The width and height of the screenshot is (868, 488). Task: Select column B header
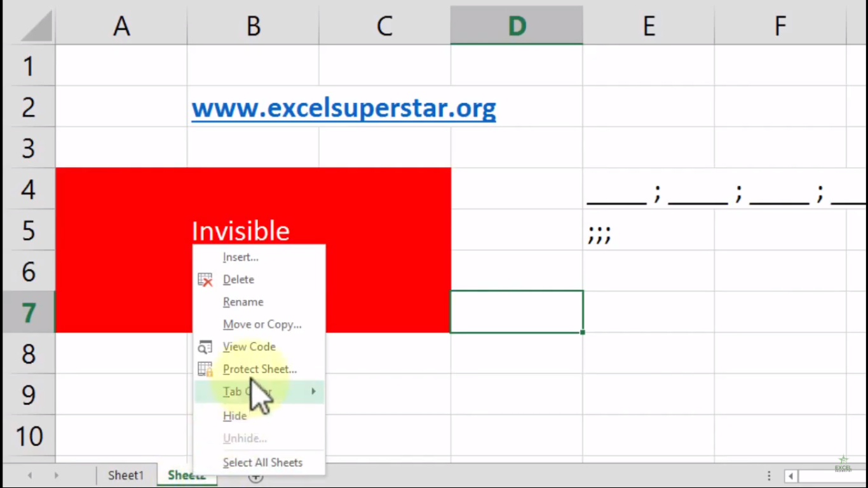tap(253, 26)
